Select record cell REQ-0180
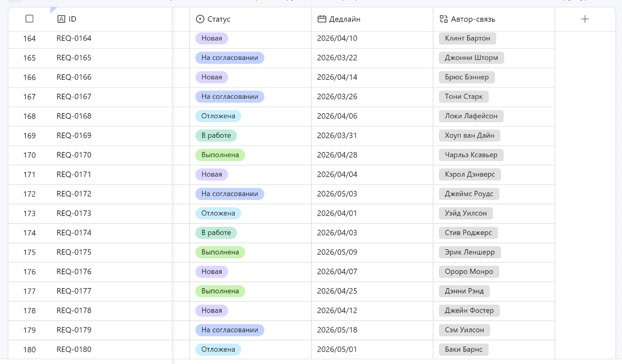 pos(112,350)
